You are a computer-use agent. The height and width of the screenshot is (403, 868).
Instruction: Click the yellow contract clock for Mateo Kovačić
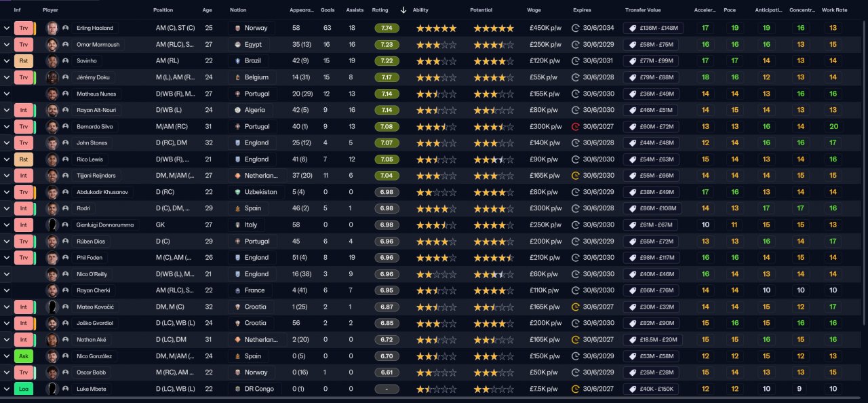(576, 307)
